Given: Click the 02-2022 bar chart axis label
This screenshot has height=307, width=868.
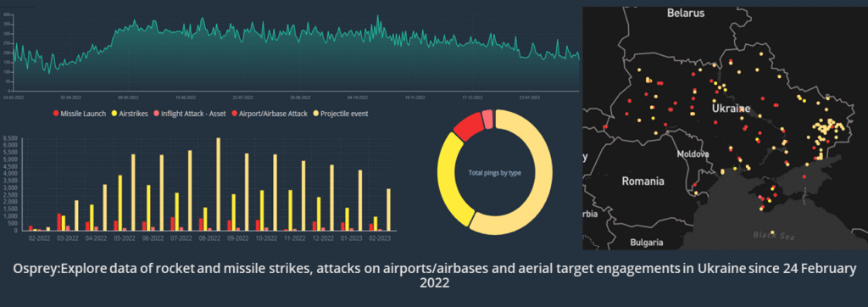Looking at the screenshot, I should click(x=39, y=238).
